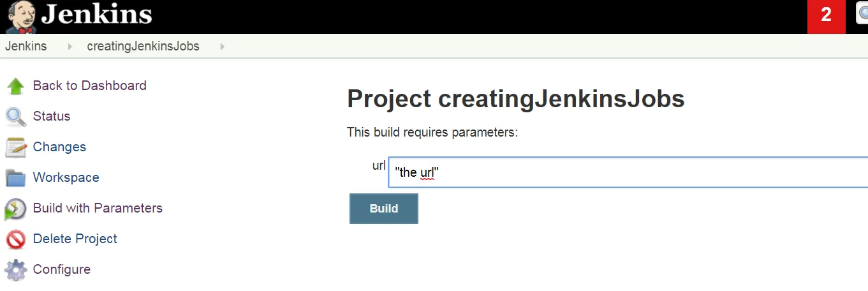Click the search icon in the header

[x=863, y=13]
